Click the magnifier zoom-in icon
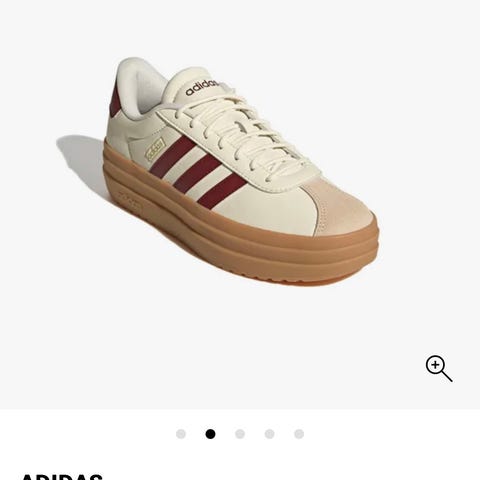This screenshot has width=480, height=480. click(439, 368)
